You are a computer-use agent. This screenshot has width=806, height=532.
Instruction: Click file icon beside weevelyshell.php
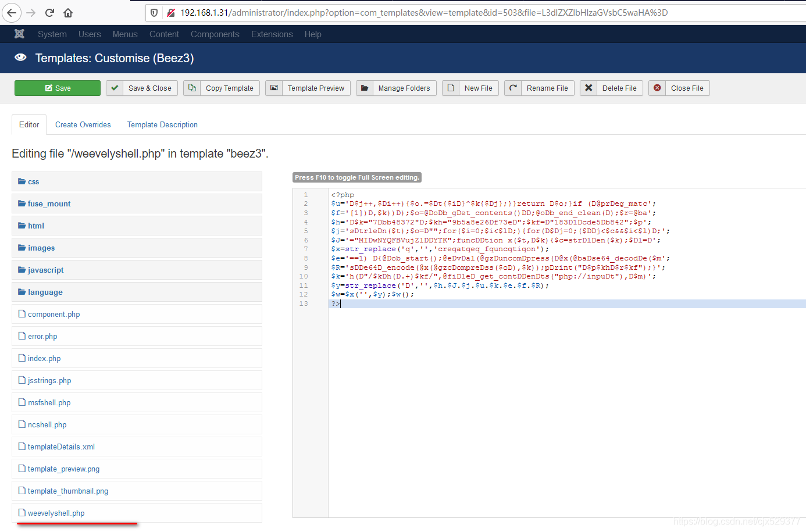pyautogui.click(x=22, y=513)
